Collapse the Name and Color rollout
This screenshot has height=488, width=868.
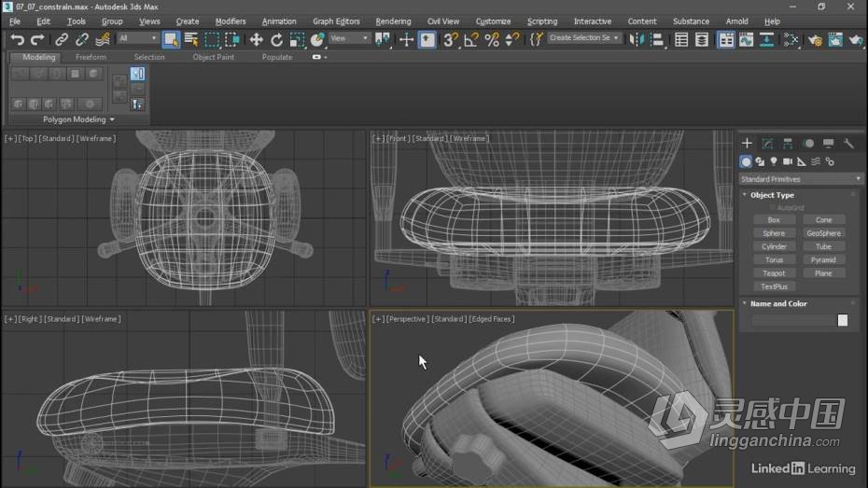(x=745, y=304)
